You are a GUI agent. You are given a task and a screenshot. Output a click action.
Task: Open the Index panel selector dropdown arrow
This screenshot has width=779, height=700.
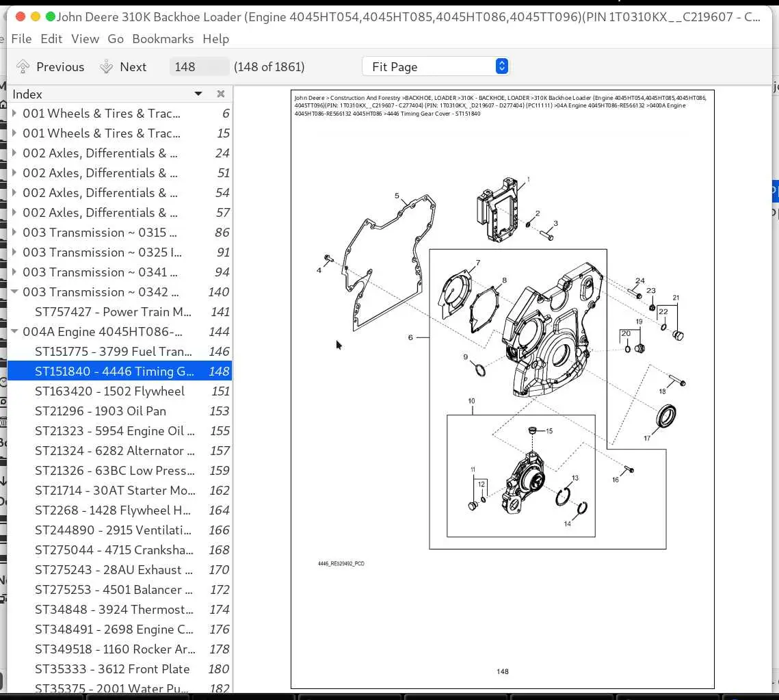click(x=198, y=94)
